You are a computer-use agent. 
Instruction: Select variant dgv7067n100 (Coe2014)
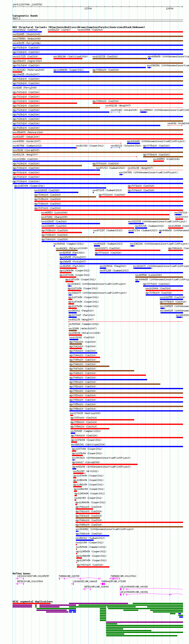90,565
